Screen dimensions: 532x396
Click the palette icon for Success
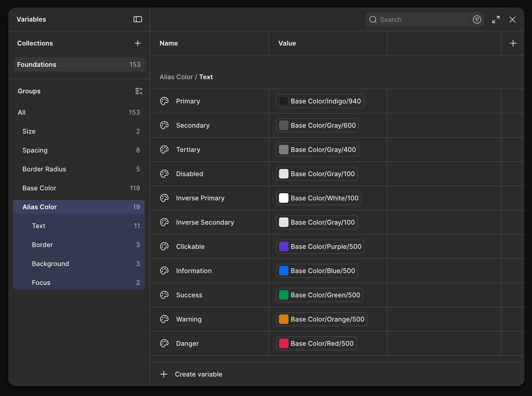click(164, 295)
